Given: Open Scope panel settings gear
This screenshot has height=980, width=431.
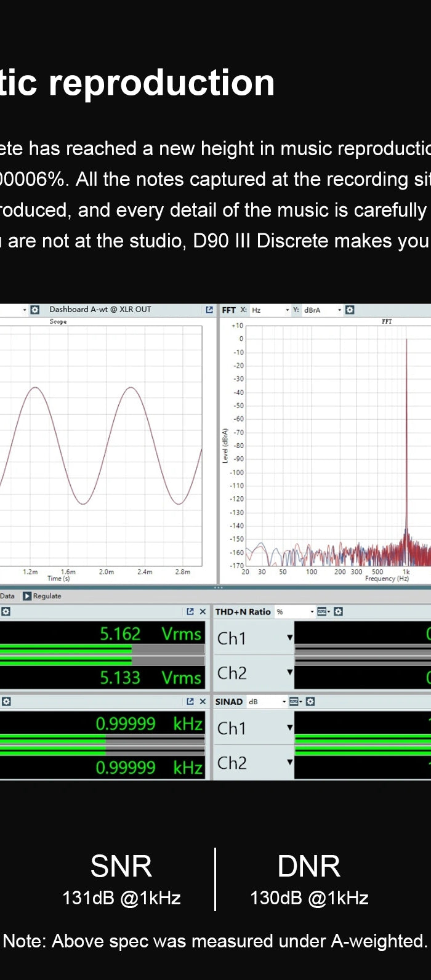Looking at the screenshot, I should pyautogui.click(x=35, y=310).
